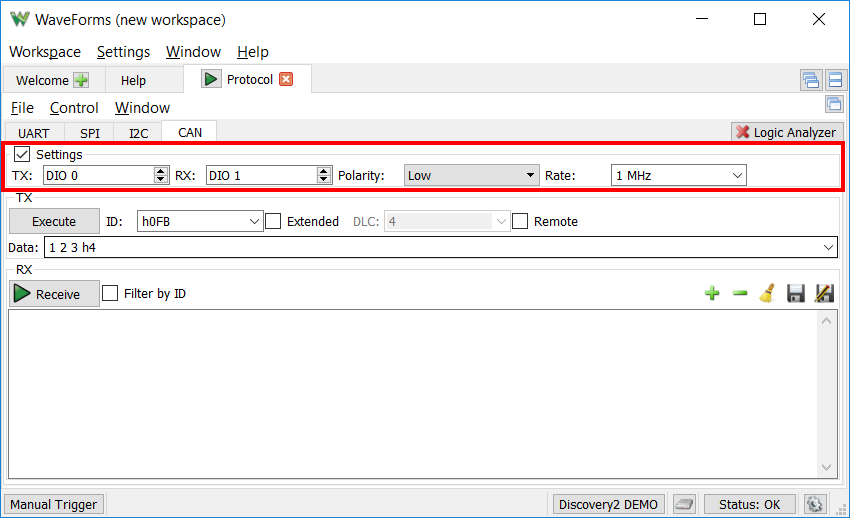Add RX entry with green plus icon

[x=712, y=294]
